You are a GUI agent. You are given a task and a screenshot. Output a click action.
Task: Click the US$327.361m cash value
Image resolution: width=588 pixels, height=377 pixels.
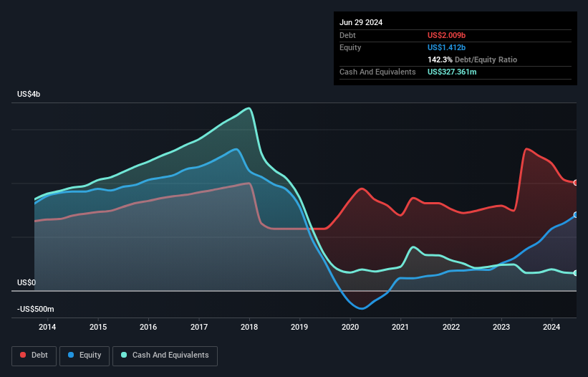pyautogui.click(x=452, y=72)
